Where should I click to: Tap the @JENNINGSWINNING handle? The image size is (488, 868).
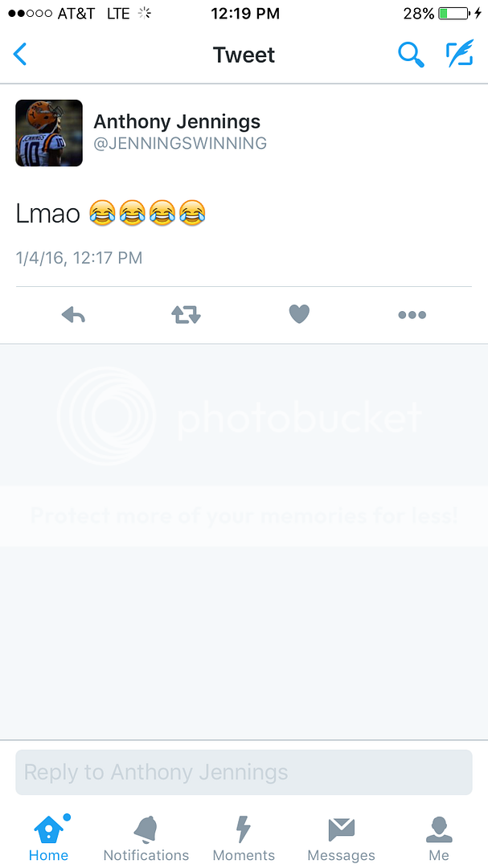pyautogui.click(x=180, y=144)
